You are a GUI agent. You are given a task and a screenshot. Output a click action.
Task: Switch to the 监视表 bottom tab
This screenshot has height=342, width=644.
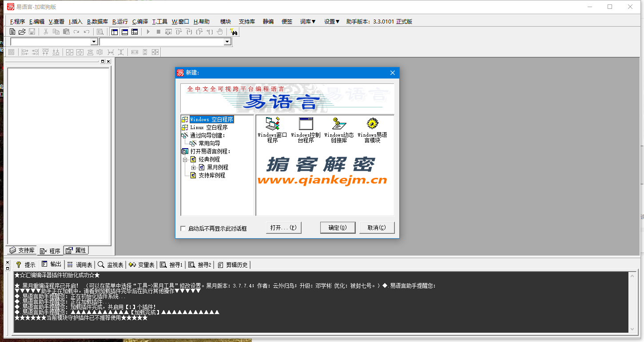pyautogui.click(x=111, y=265)
